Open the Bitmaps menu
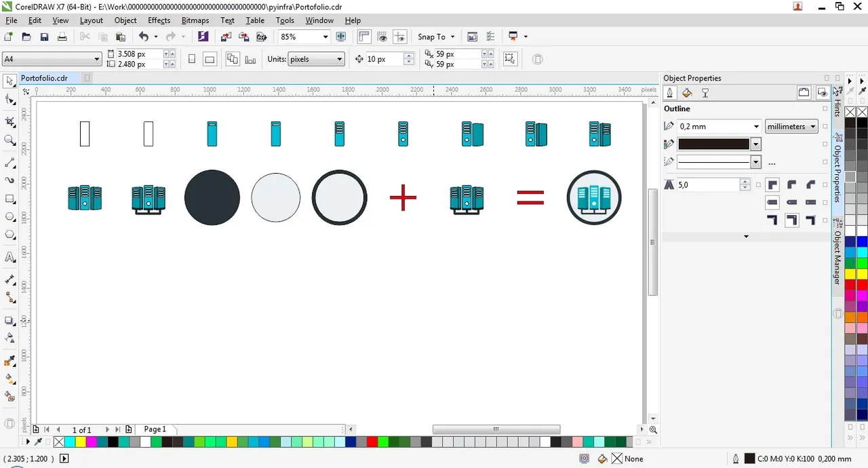Screen dimensions: 868x468 pyautogui.click(x=195, y=20)
